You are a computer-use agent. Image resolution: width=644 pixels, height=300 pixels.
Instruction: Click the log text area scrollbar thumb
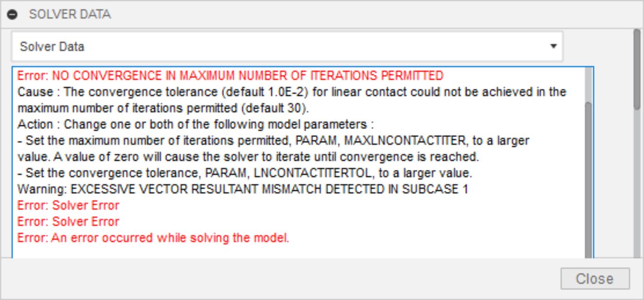pos(588,181)
